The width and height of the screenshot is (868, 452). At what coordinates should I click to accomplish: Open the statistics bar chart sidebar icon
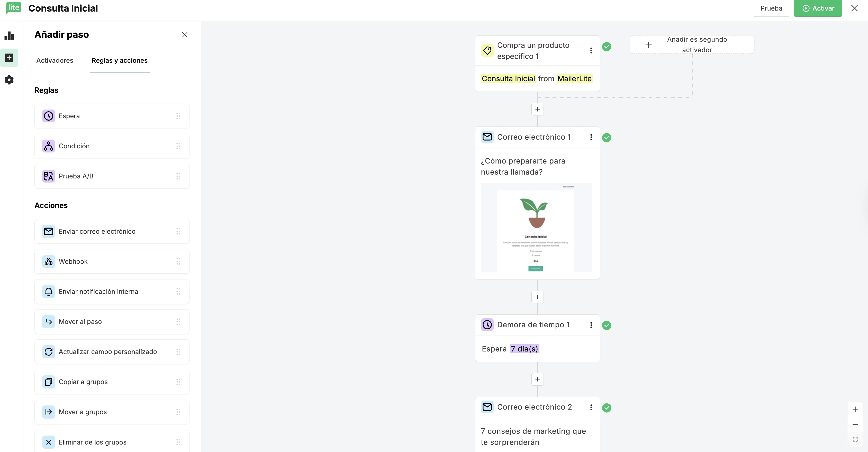9,36
